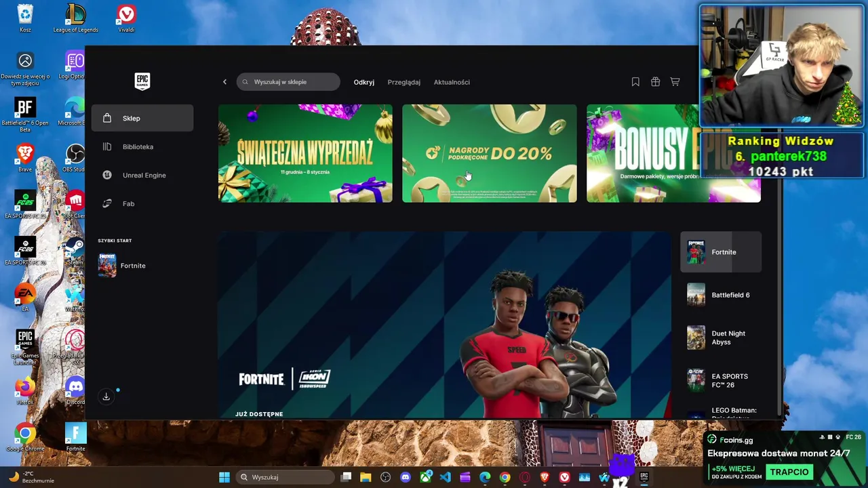Open the Bonusy Epic banner
This screenshot has height=488, width=868.
pyautogui.click(x=673, y=153)
